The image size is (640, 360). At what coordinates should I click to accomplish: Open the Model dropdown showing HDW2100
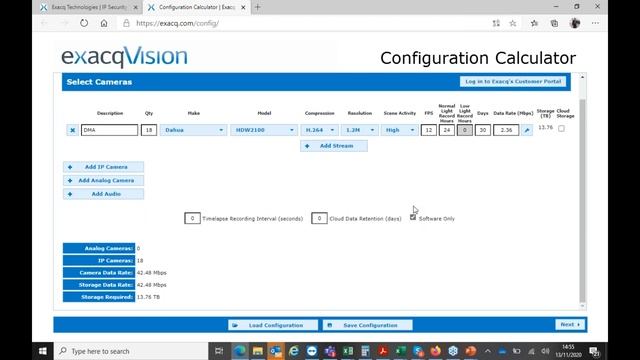tap(264, 130)
